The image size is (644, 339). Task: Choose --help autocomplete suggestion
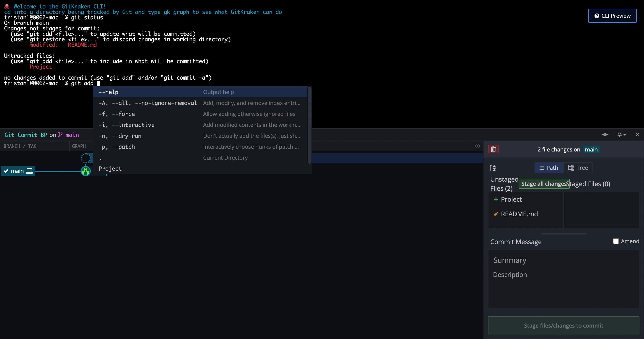200,92
